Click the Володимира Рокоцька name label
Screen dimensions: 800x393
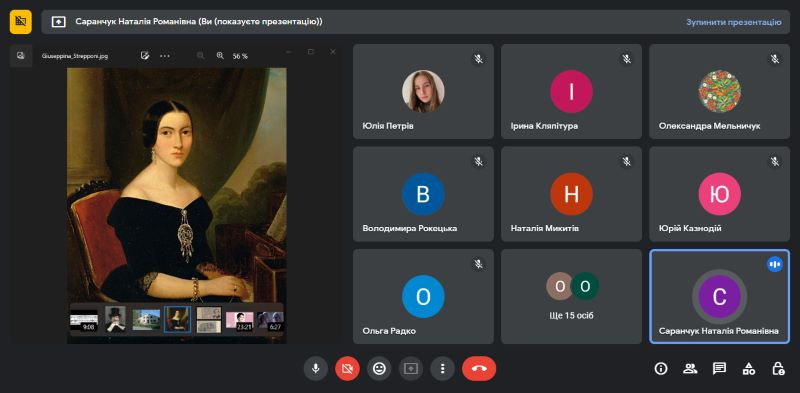click(410, 229)
